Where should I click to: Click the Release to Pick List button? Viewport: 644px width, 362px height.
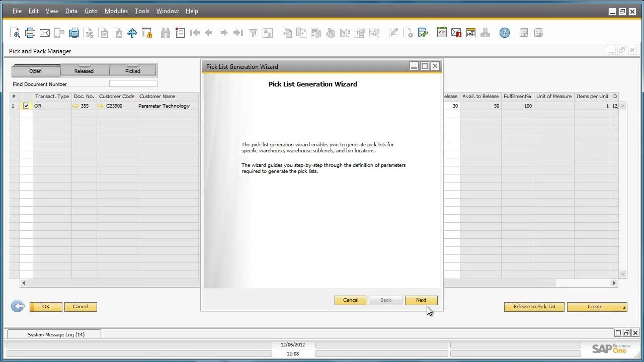pyautogui.click(x=534, y=307)
